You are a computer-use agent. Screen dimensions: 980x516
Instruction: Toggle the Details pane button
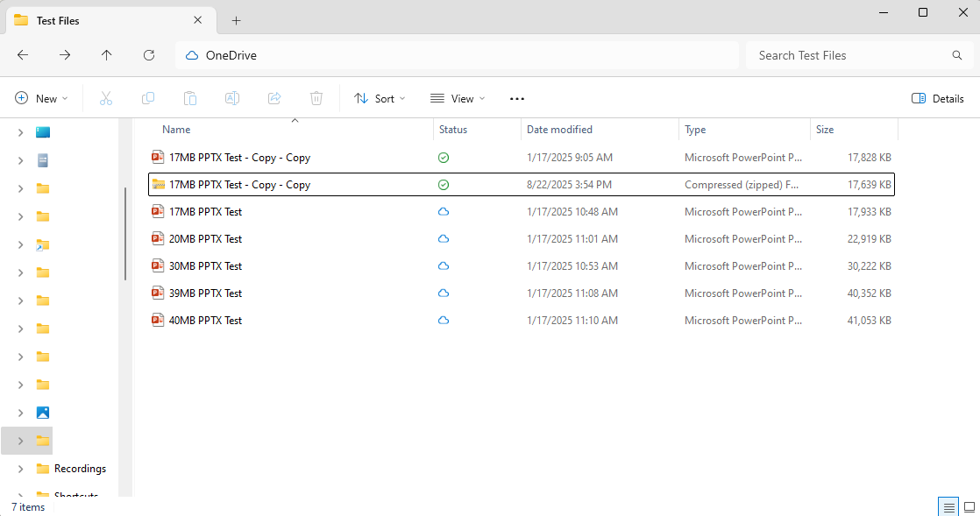(938, 99)
